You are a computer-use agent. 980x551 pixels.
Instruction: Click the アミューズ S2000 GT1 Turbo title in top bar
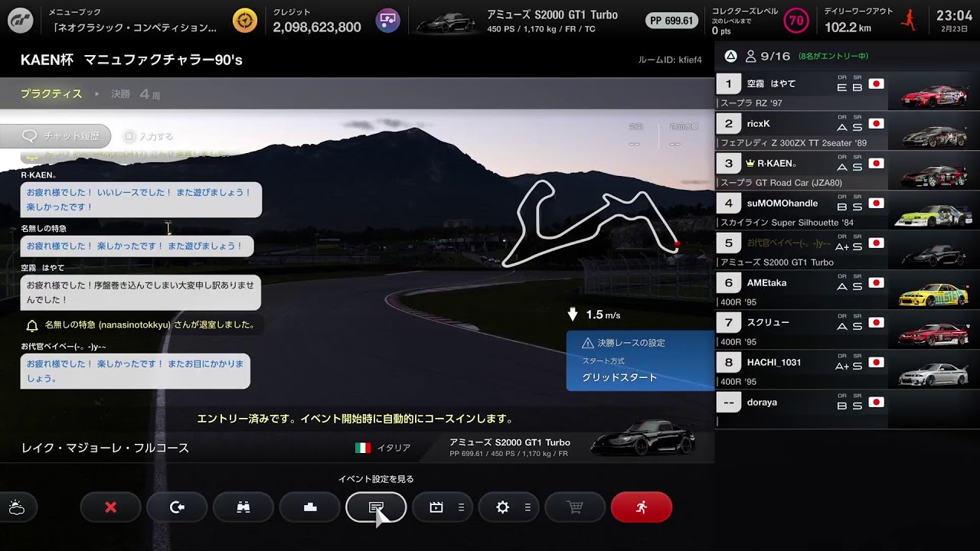point(552,15)
